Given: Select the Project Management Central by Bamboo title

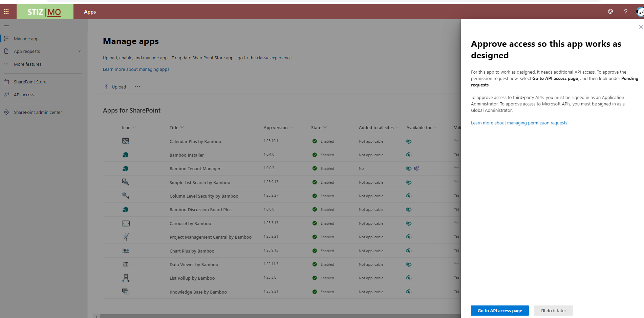Looking at the screenshot, I should point(211,237).
